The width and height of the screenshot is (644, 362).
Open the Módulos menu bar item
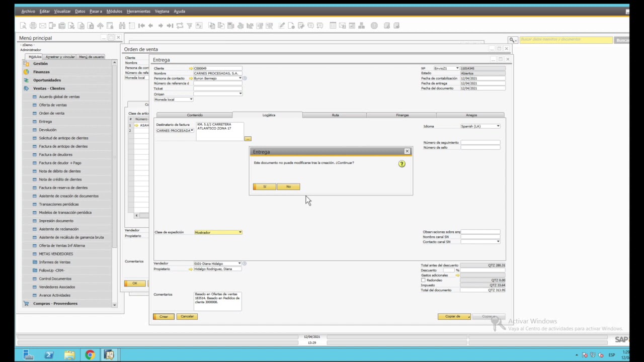pyautogui.click(x=114, y=11)
